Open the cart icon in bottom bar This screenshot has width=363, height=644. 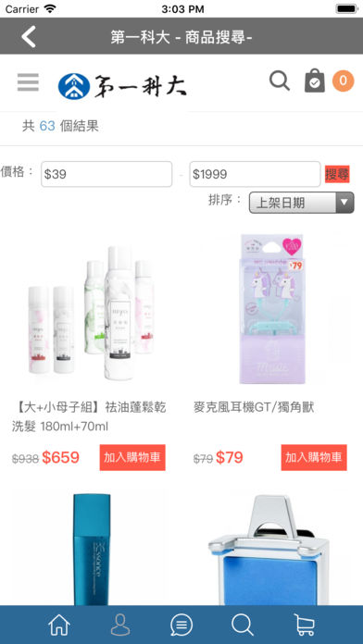(305, 625)
